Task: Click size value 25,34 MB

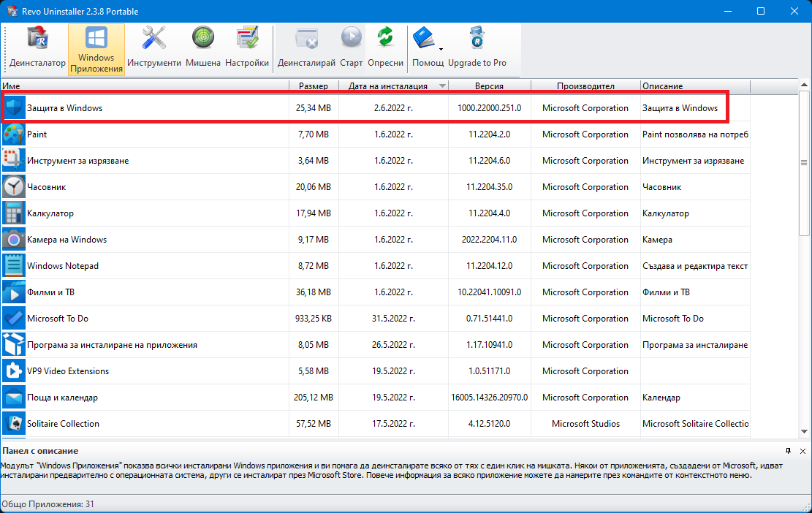Action: point(314,108)
